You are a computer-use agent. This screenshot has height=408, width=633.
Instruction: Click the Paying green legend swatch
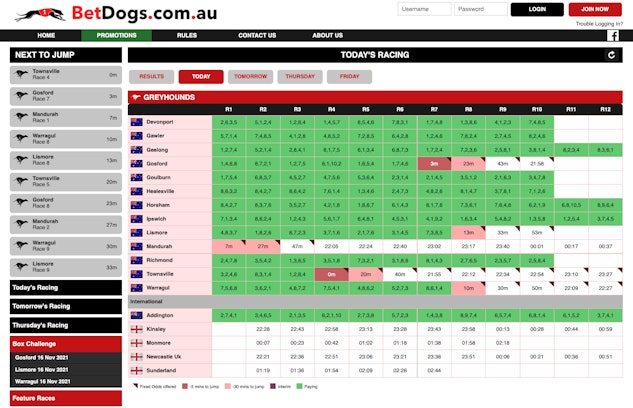click(299, 387)
